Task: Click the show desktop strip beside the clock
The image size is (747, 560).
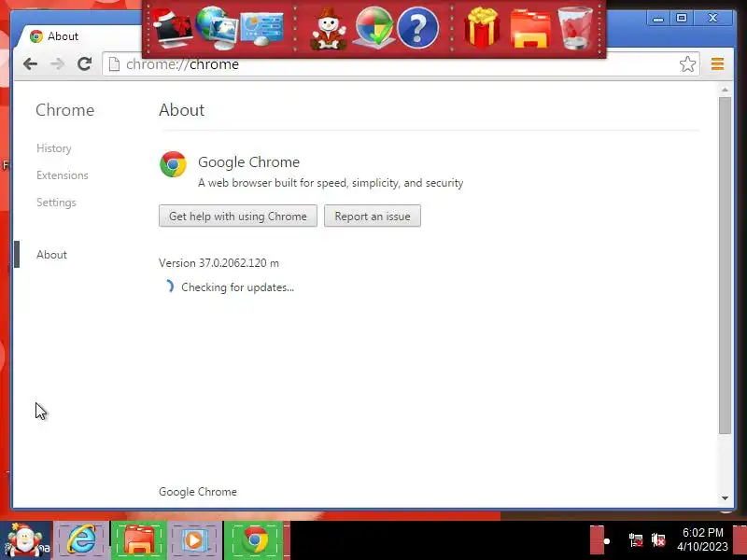Action: coord(740,540)
